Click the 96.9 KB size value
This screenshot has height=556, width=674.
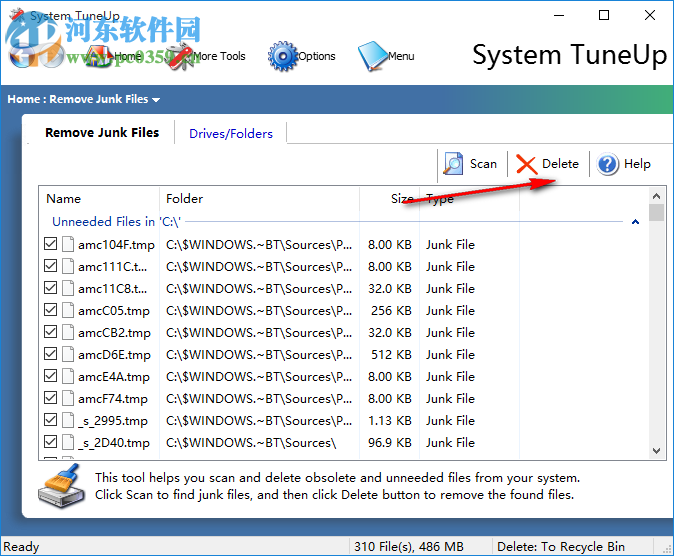(389, 442)
